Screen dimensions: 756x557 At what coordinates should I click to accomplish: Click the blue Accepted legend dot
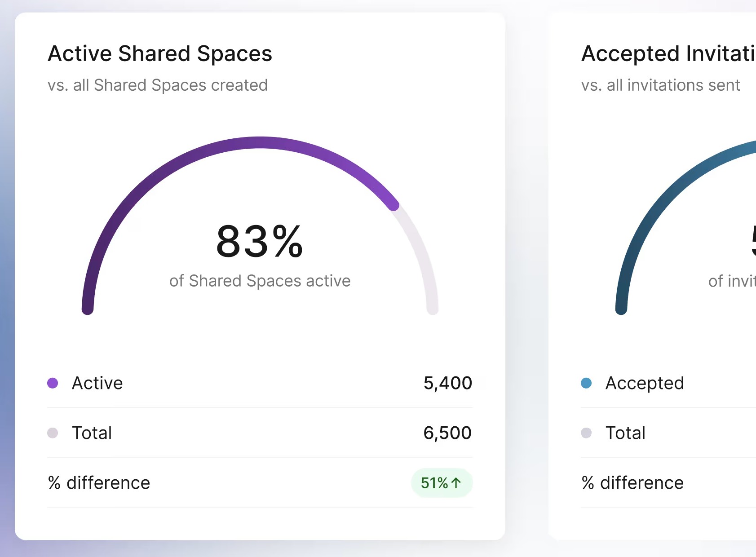(x=586, y=383)
